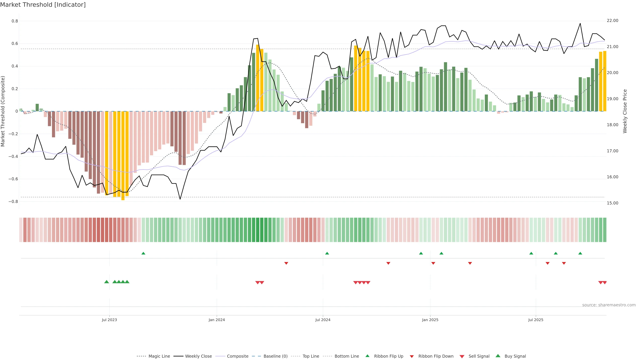Click the Ribbon Flip Up marker just after Jul 2024

pyautogui.click(x=327, y=253)
